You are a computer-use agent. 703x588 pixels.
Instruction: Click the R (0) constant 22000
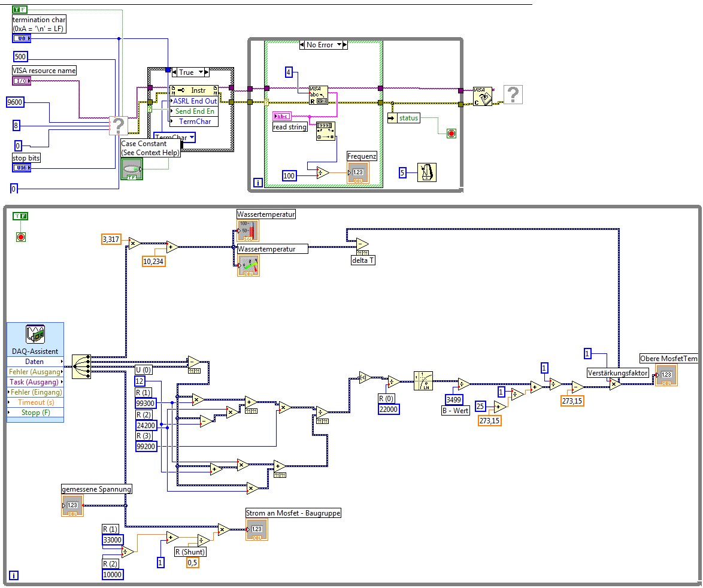(x=388, y=409)
